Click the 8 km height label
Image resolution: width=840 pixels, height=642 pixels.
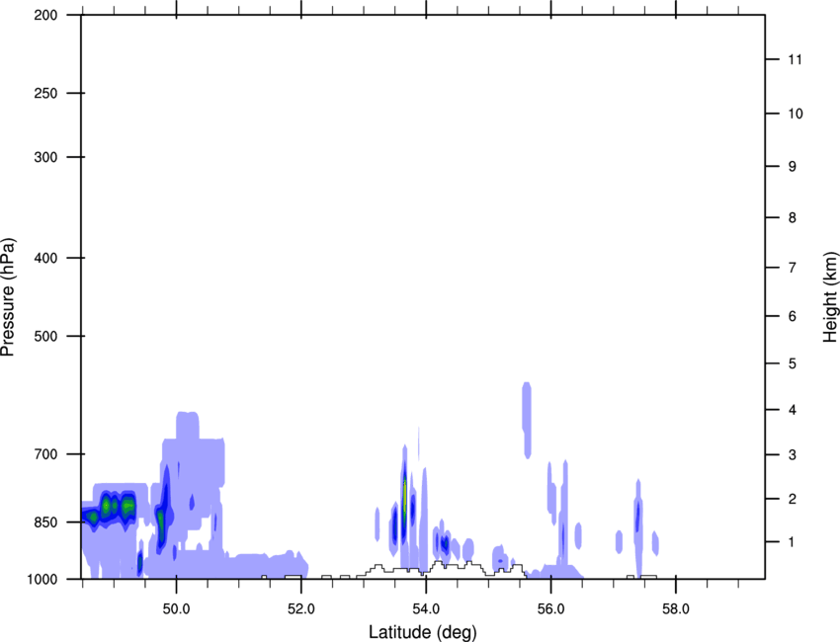[x=793, y=217]
